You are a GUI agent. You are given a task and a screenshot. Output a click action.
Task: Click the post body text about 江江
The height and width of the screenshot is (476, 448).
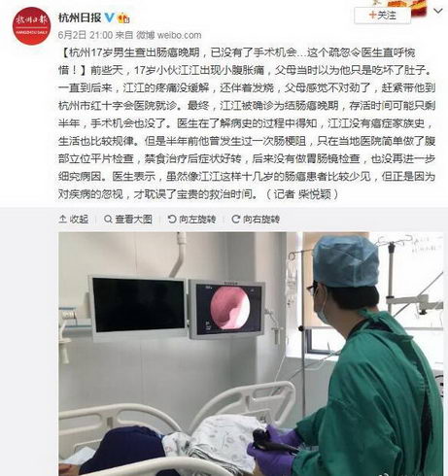[x=247, y=132]
